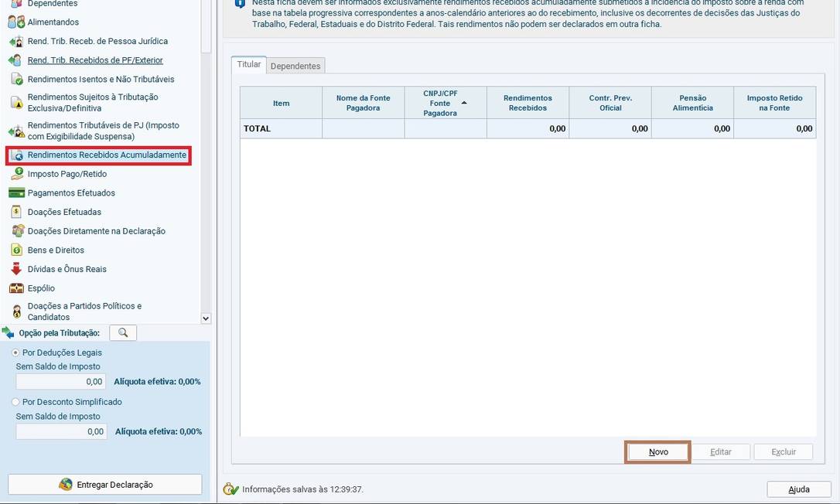Select the Titular tab

(x=248, y=65)
